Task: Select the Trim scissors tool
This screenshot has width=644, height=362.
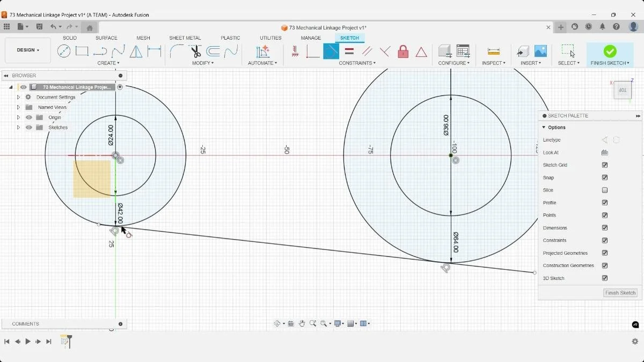Action: (195, 51)
